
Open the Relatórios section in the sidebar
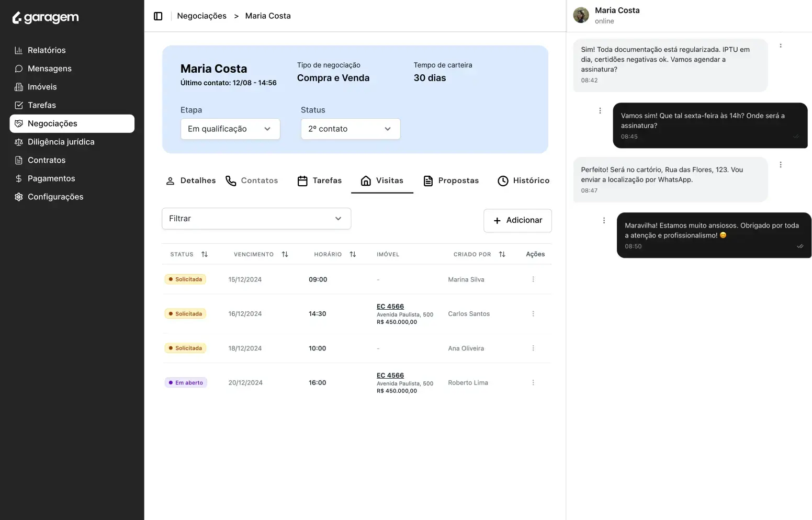(47, 50)
